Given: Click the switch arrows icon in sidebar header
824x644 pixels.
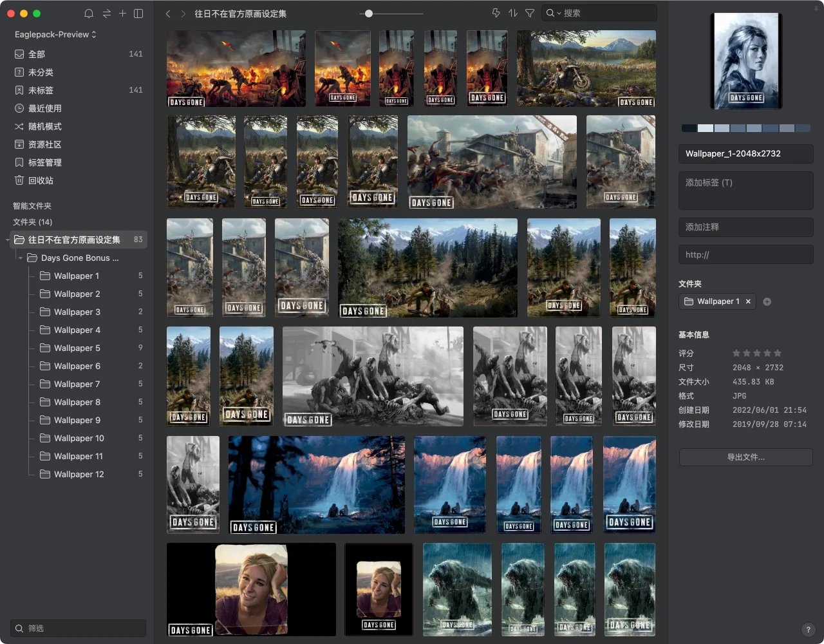Looking at the screenshot, I should tap(106, 14).
